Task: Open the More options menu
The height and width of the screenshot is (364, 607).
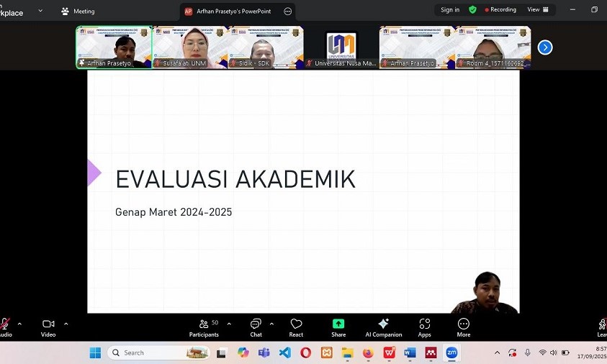Action: [464, 327]
